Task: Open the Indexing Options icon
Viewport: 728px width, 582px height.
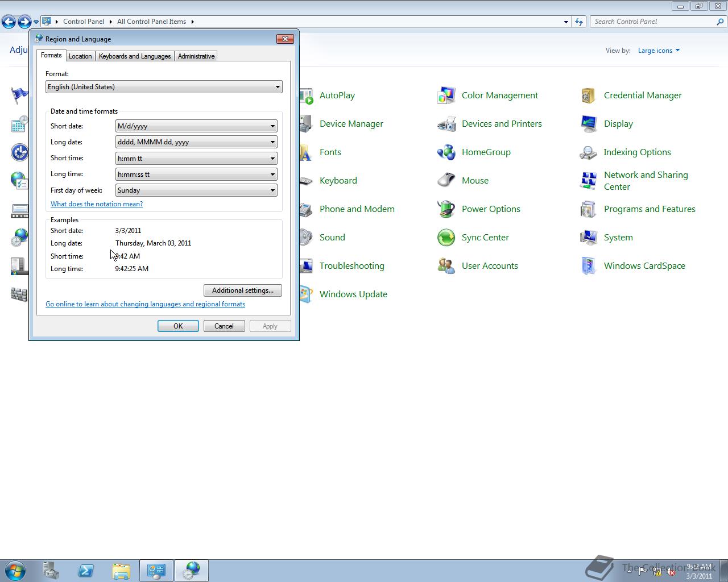Action: click(x=589, y=152)
